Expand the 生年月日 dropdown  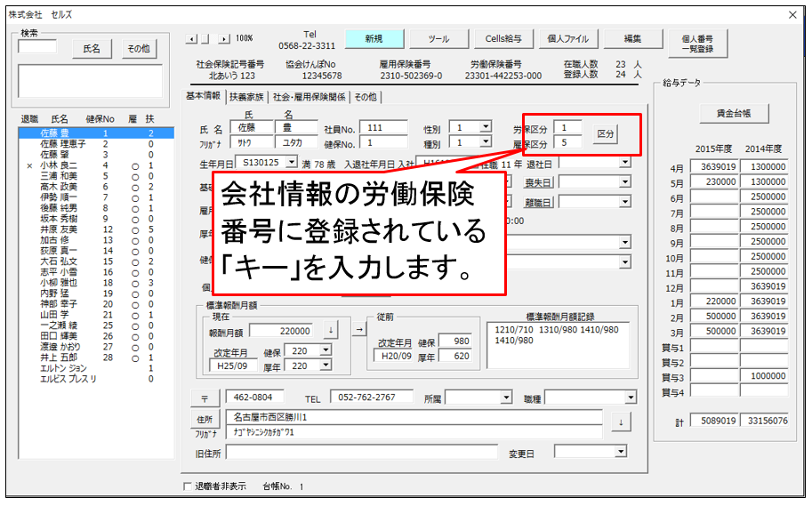pyautogui.click(x=292, y=162)
